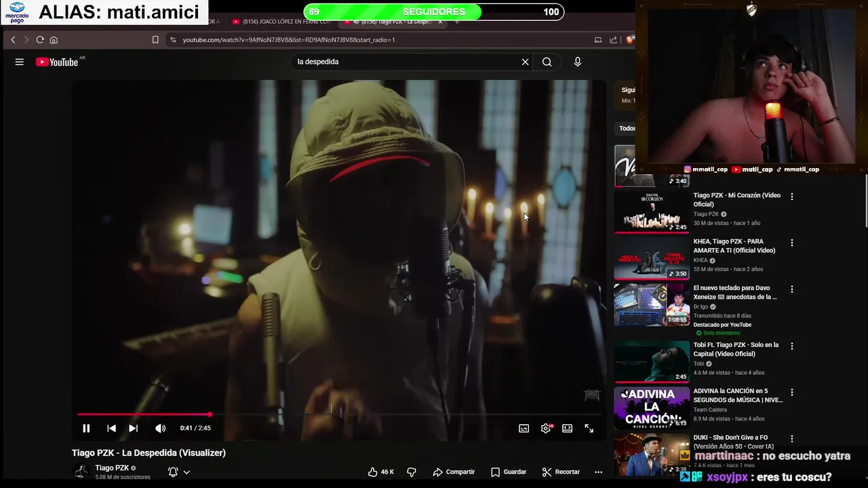Open the Solo en la Capital thumbnail
Viewport: 868px width, 488px height.
coord(652,362)
